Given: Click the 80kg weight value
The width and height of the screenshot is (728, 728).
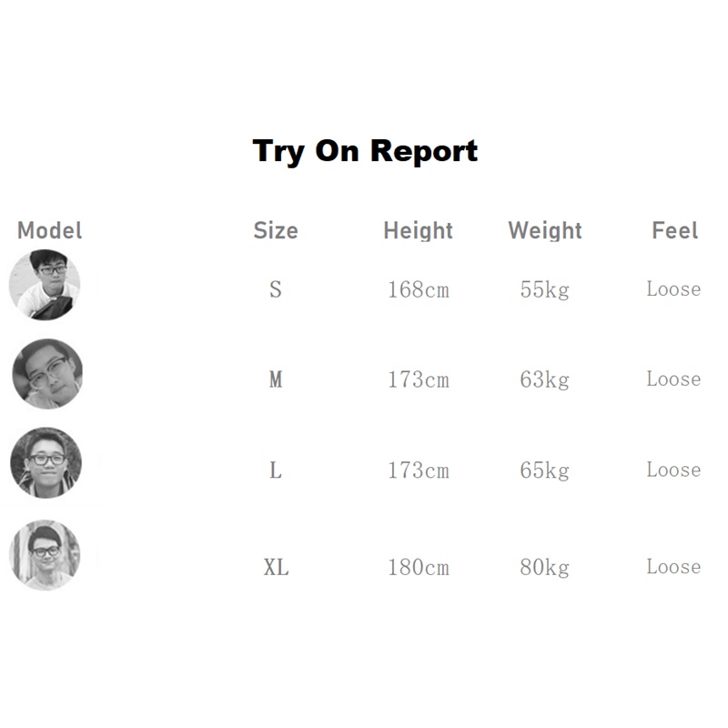Looking at the screenshot, I should pos(545,567).
